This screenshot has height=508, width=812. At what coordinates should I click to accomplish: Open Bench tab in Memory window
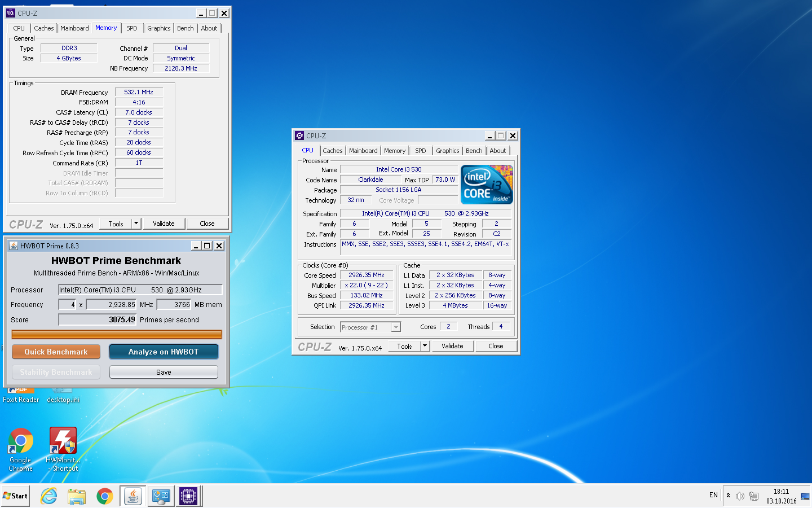186,28
